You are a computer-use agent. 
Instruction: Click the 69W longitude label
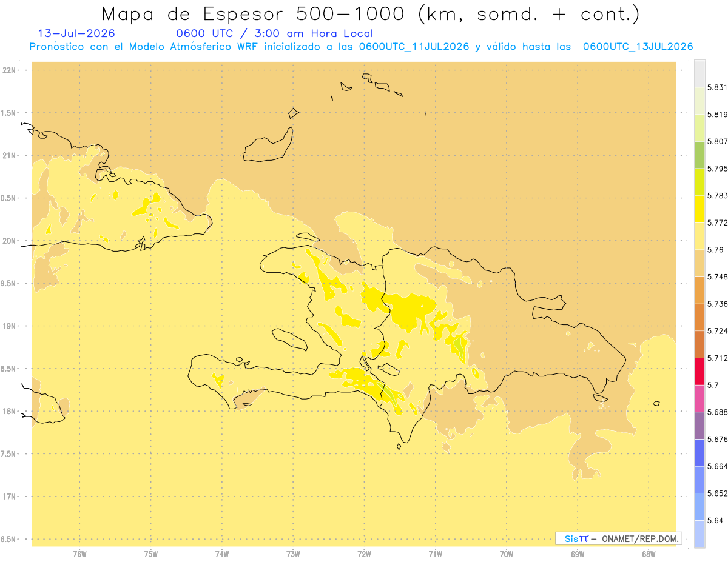tap(578, 554)
